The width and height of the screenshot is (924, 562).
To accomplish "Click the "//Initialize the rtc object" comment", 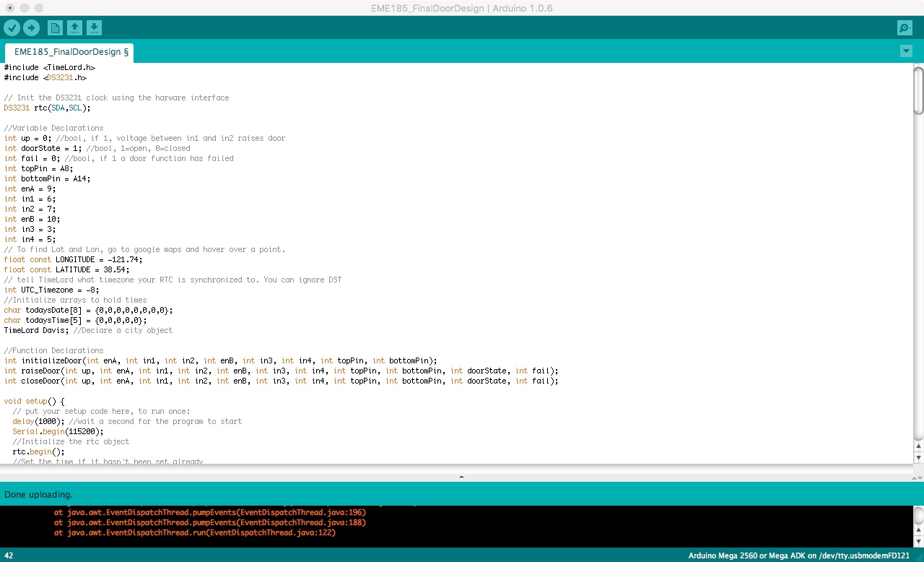I will click(x=71, y=441).
